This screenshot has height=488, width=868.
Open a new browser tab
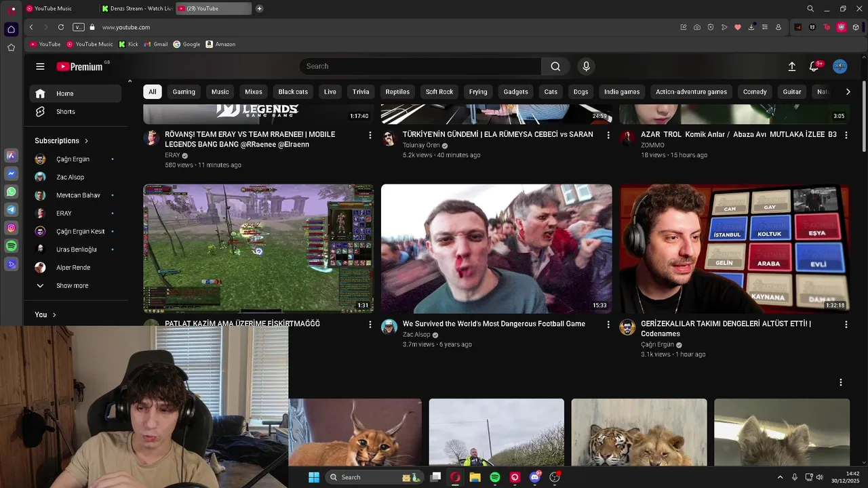click(260, 9)
